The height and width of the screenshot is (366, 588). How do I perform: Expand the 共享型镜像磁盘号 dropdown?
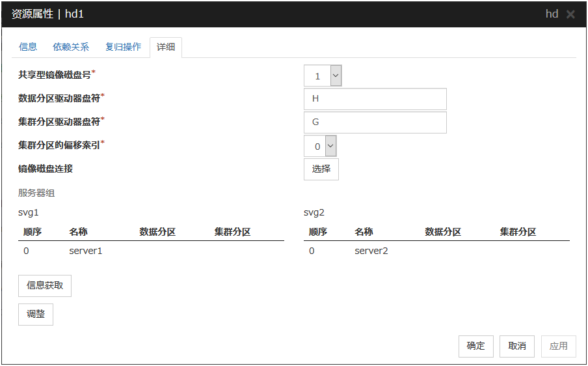323,76
